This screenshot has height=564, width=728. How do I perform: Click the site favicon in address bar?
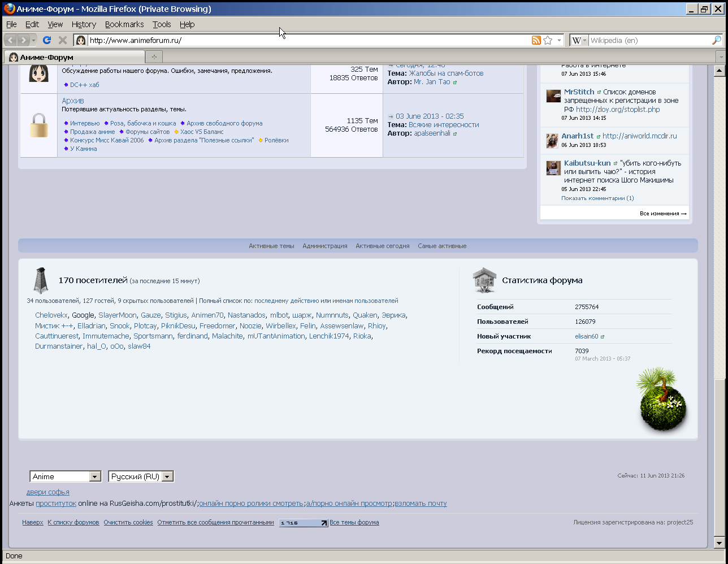pos(81,40)
